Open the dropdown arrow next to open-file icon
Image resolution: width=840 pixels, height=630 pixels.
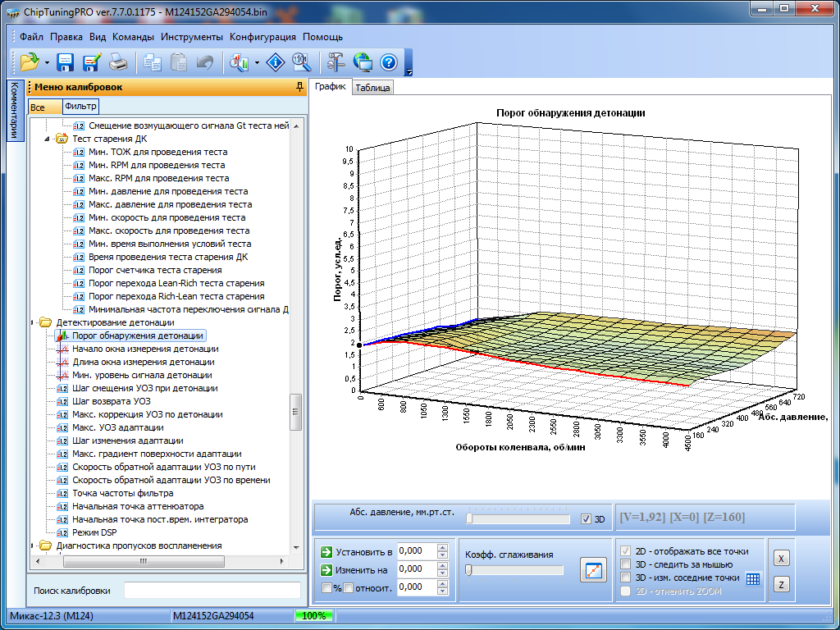click(x=48, y=62)
